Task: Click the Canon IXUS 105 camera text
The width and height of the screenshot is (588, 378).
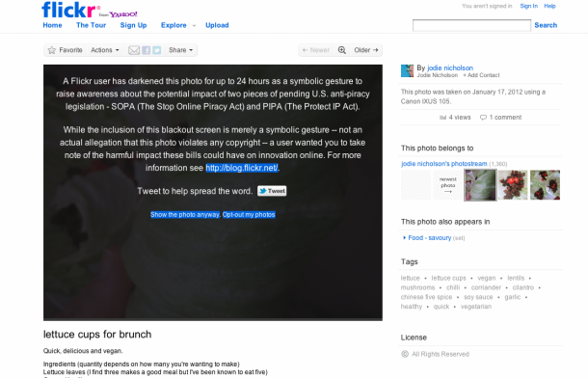Action: 426,101
